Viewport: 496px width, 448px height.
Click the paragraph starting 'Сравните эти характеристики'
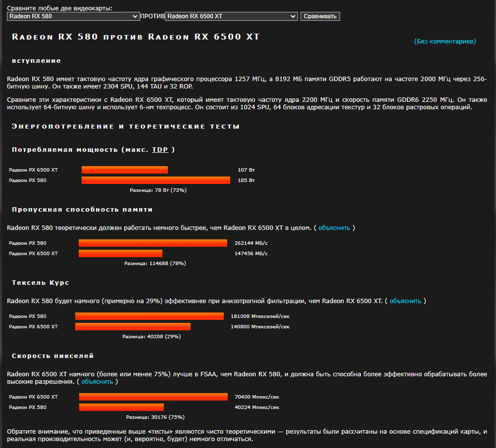click(x=247, y=104)
